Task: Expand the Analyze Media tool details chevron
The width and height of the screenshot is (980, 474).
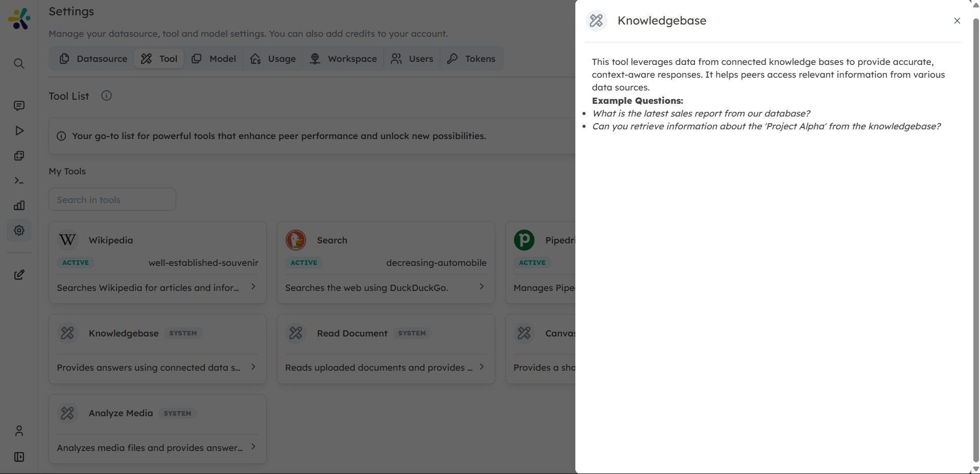Action: point(253,447)
